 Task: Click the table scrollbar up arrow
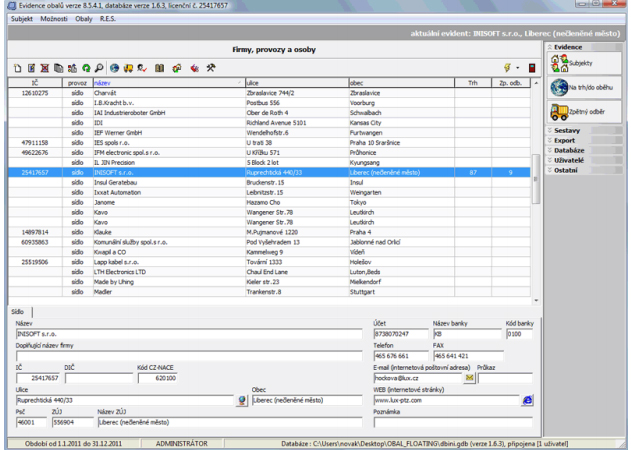[x=536, y=83]
